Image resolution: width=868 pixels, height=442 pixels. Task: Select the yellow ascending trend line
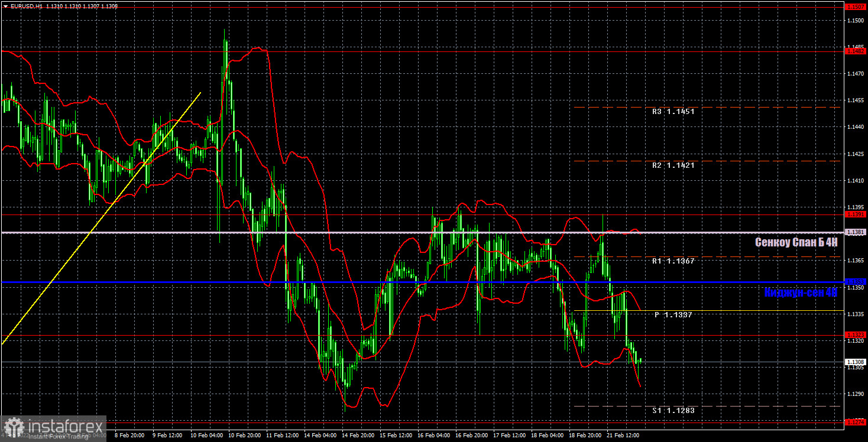click(101, 218)
